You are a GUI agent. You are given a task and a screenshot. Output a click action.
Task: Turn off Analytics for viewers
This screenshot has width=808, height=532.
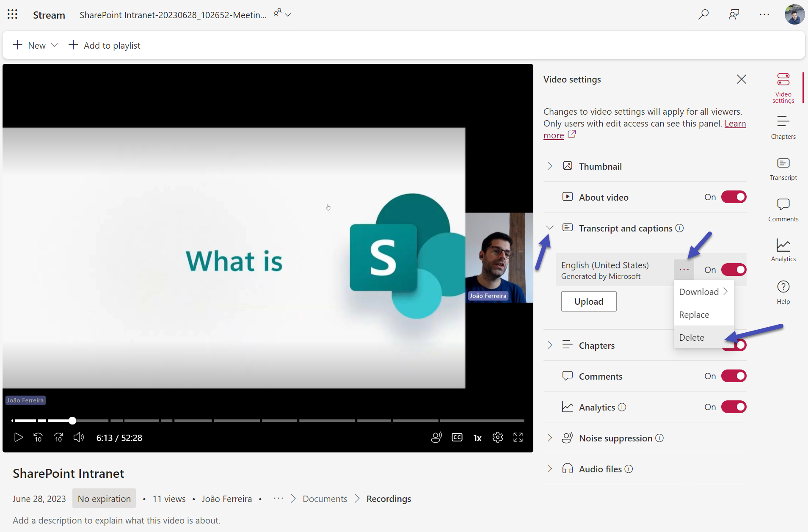(733, 407)
